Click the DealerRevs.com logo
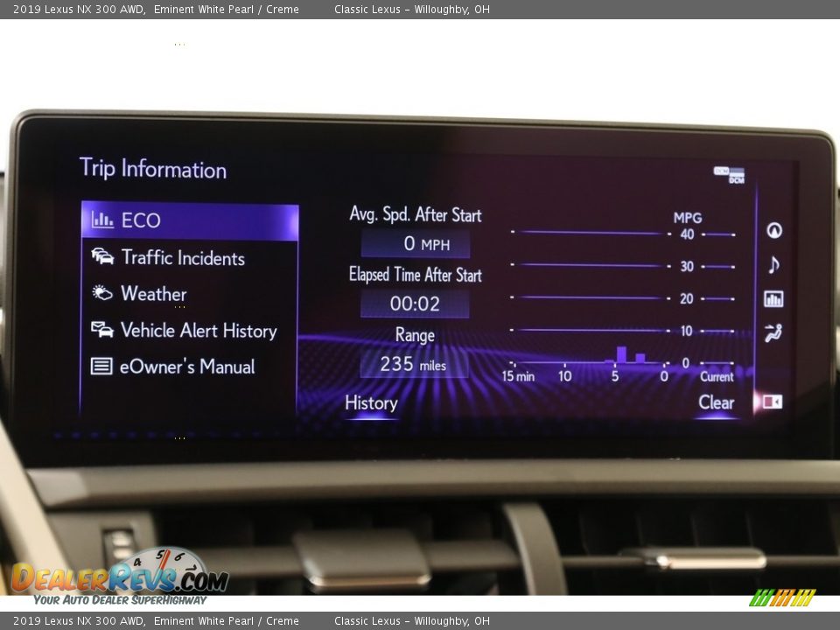 point(121,576)
